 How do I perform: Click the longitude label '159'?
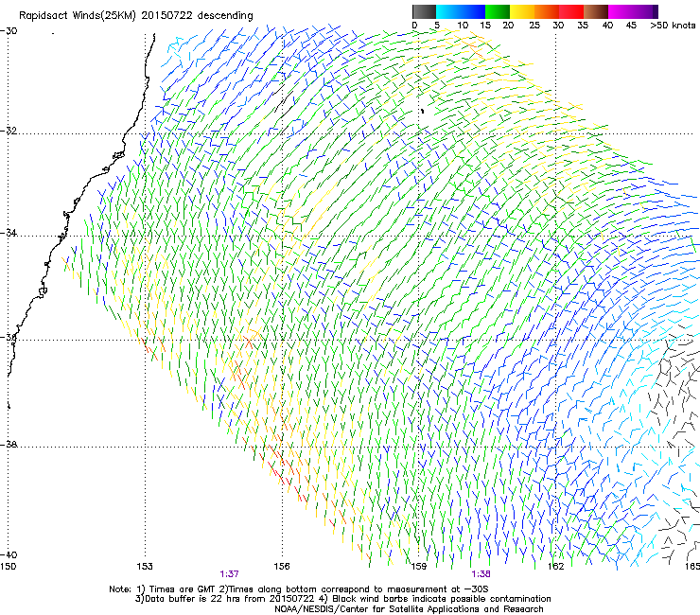(419, 567)
